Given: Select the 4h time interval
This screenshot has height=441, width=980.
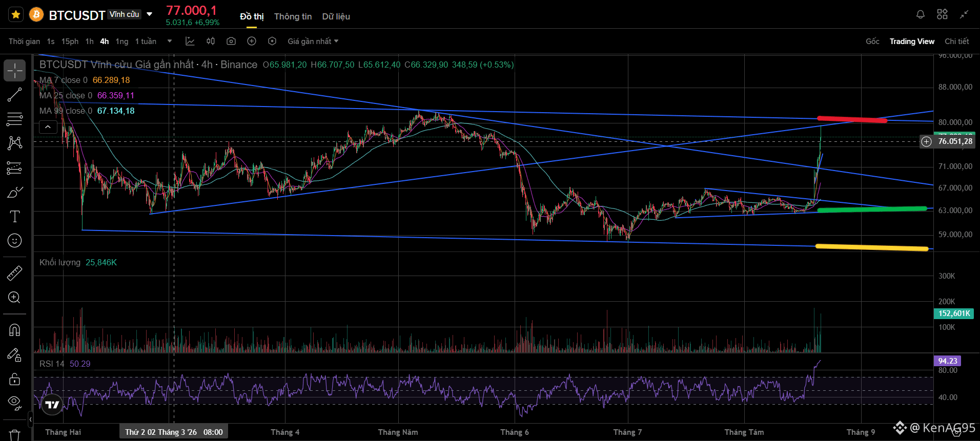Looking at the screenshot, I should 105,41.
